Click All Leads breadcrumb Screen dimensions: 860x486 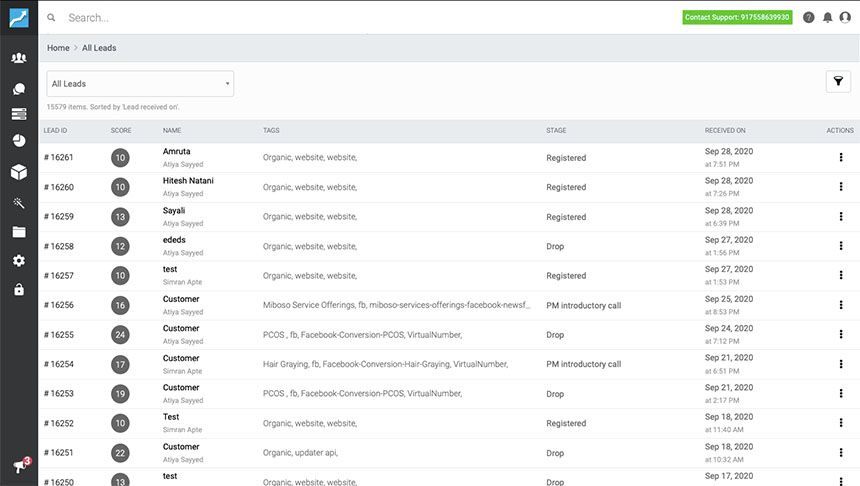tap(99, 48)
